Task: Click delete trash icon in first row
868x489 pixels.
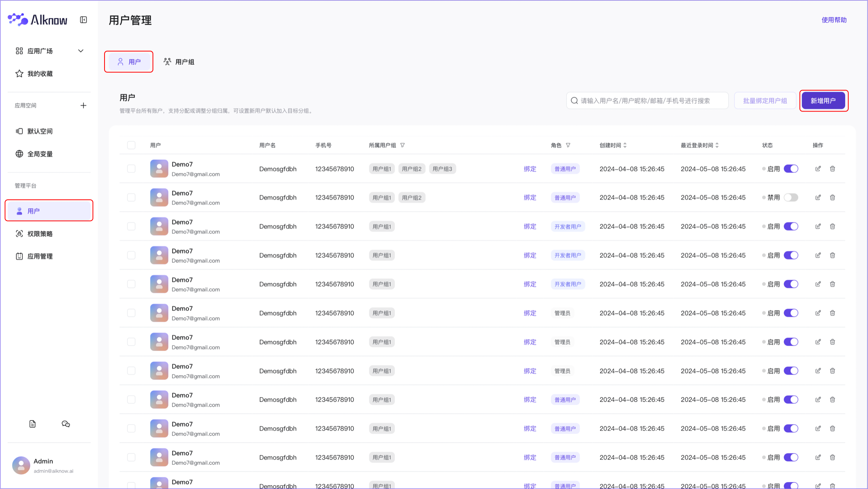Action: (x=832, y=169)
